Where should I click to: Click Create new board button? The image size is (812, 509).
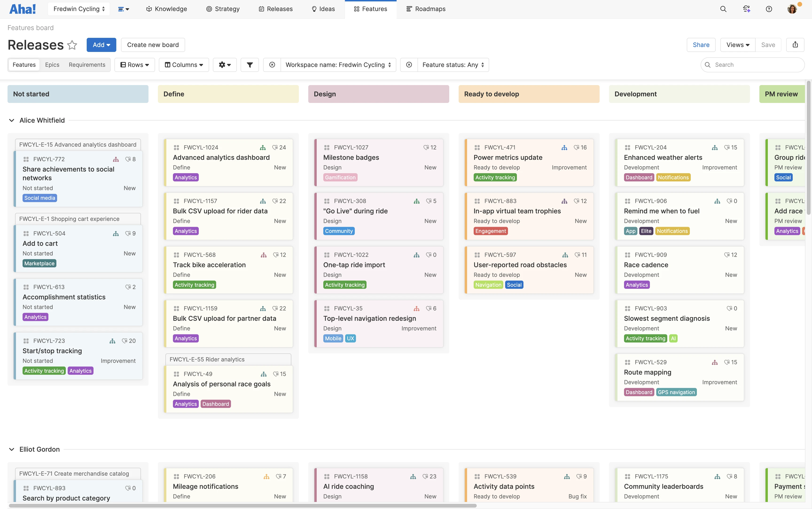point(153,45)
